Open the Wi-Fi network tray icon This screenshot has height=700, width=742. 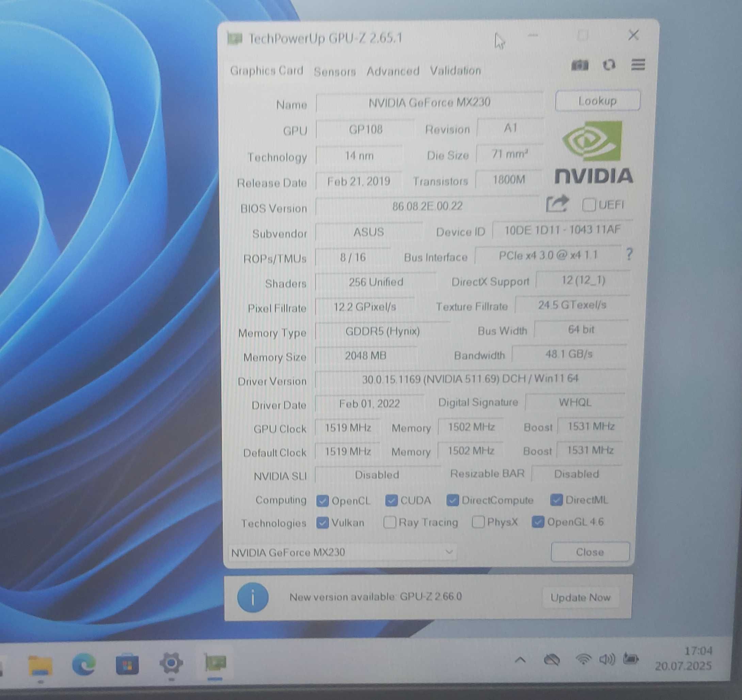pyautogui.click(x=583, y=659)
